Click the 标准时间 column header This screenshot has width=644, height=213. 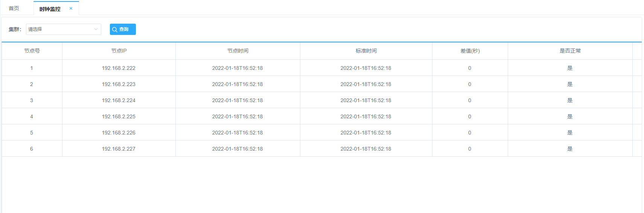point(366,51)
